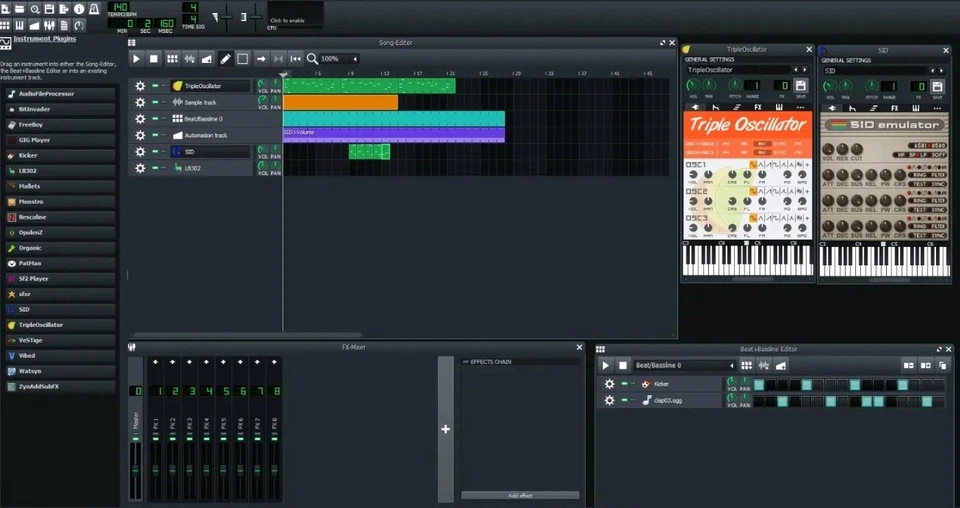
Task: Click the skip-to-start behaviour button in Song-Editor
Action: 296,59
